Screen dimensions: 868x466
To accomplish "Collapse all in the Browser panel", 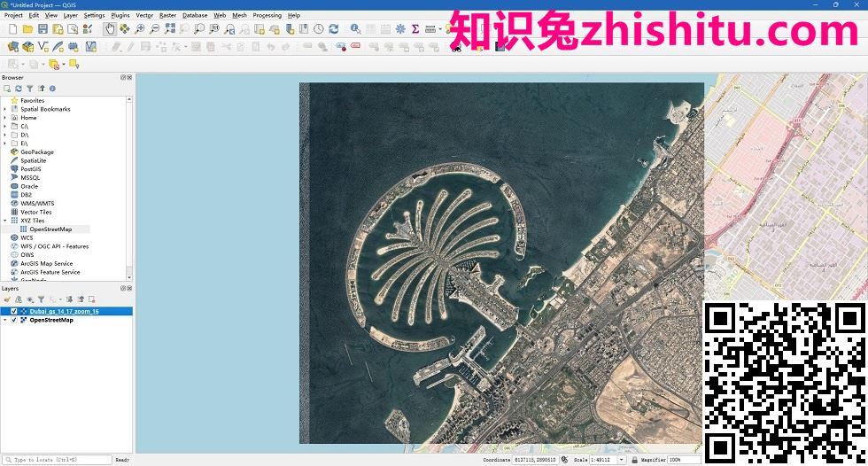I will pyautogui.click(x=41, y=89).
